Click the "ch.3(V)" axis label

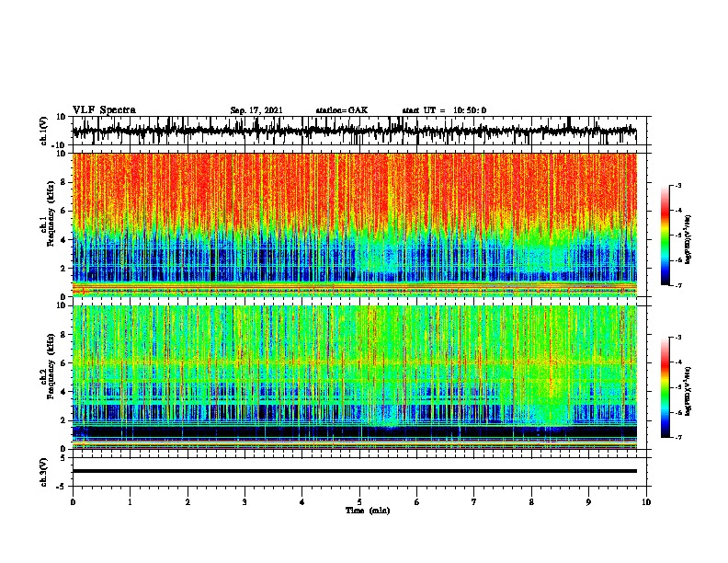pyautogui.click(x=44, y=472)
